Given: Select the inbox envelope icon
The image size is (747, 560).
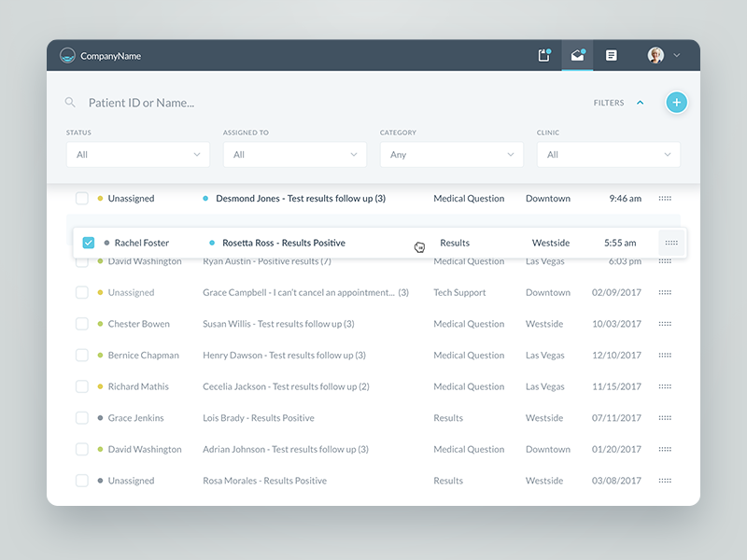Looking at the screenshot, I should pyautogui.click(x=576, y=55).
